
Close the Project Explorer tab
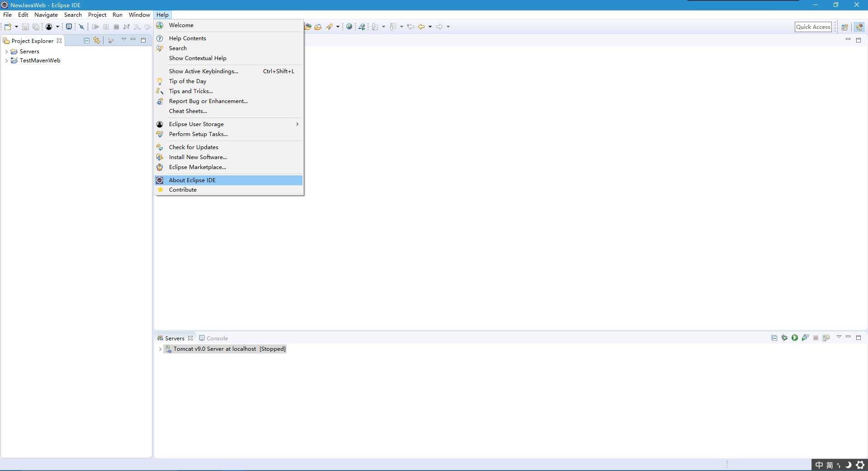[x=59, y=41]
